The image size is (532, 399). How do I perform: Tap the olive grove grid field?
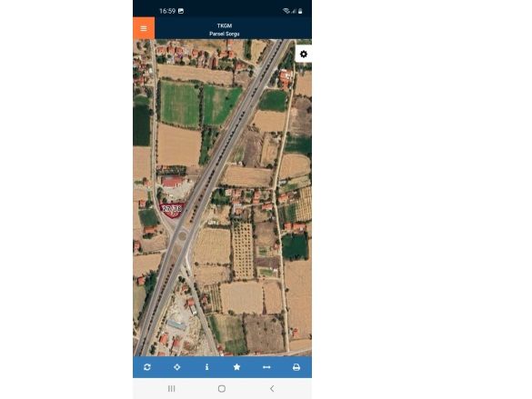[x=243, y=251]
